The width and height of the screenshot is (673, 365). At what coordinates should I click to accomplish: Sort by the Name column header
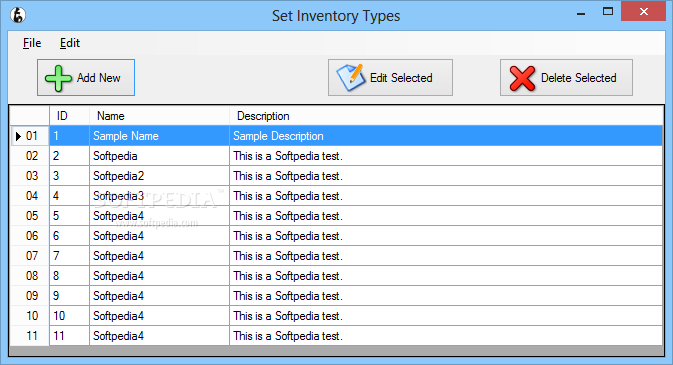coord(159,116)
